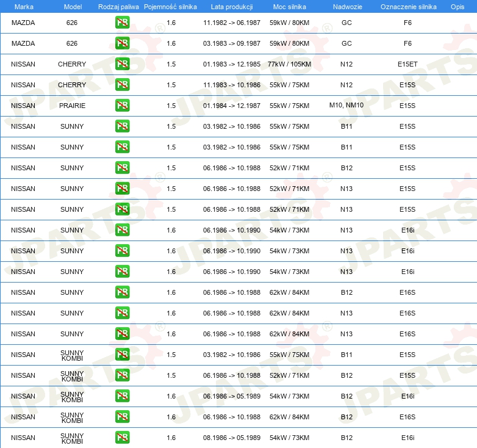
Task: Select the date range 01.1983 -> 12.1985
Action: (232, 64)
